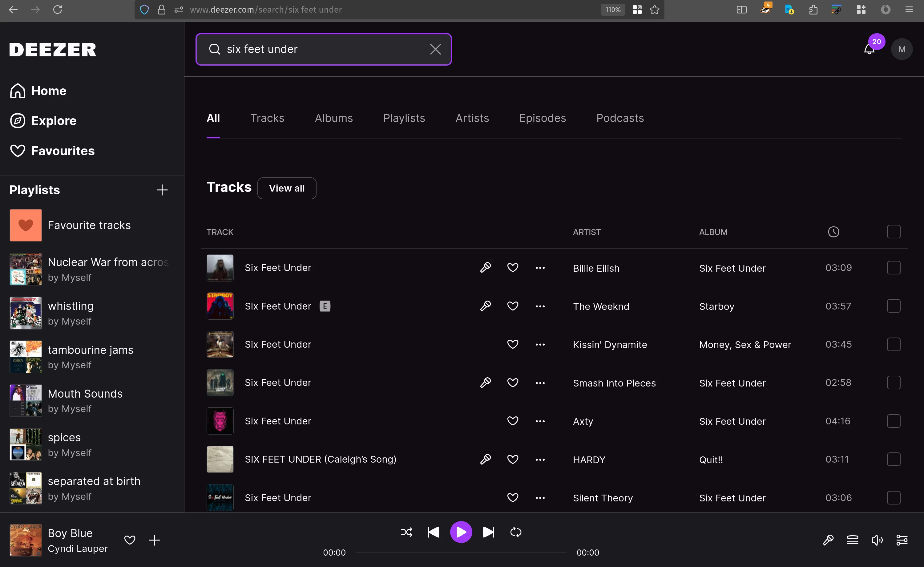Tick the checkbox for the HARDY track
Viewport: 924px width, 567px height.
pos(893,459)
